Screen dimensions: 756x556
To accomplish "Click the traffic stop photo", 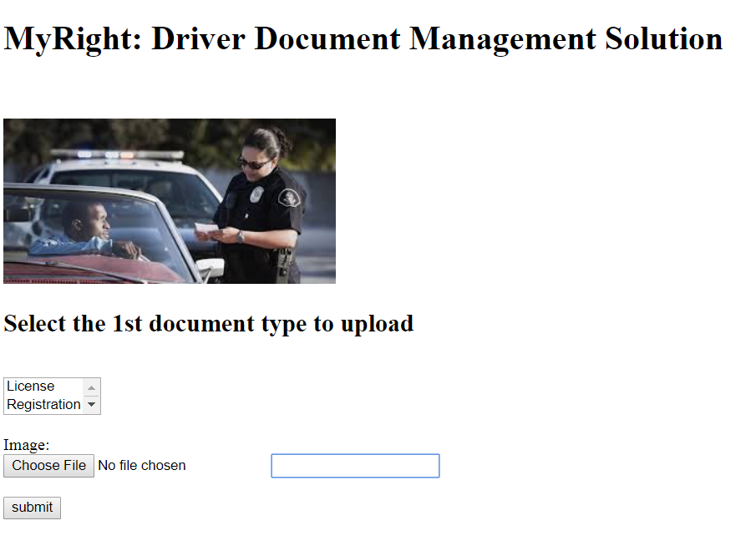I will click(x=170, y=201).
